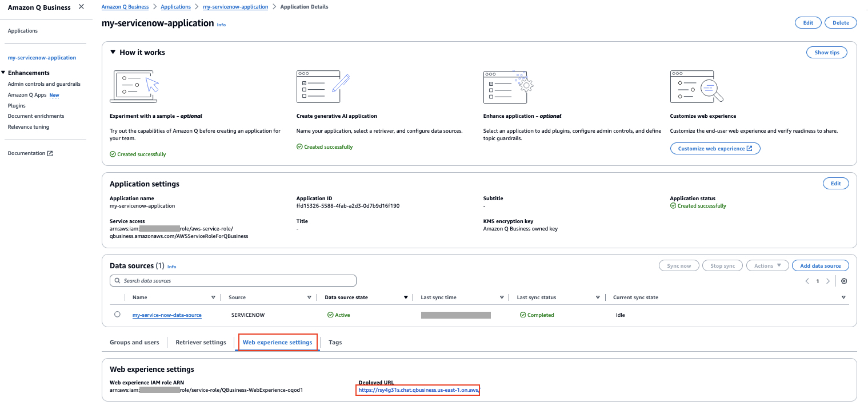
Task: Click the my-servicenow-application breadcrumb
Action: tap(235, 7)
